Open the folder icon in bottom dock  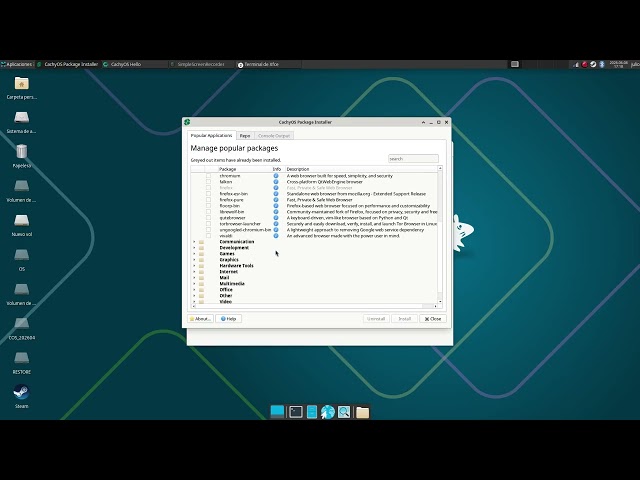[362, 412]
